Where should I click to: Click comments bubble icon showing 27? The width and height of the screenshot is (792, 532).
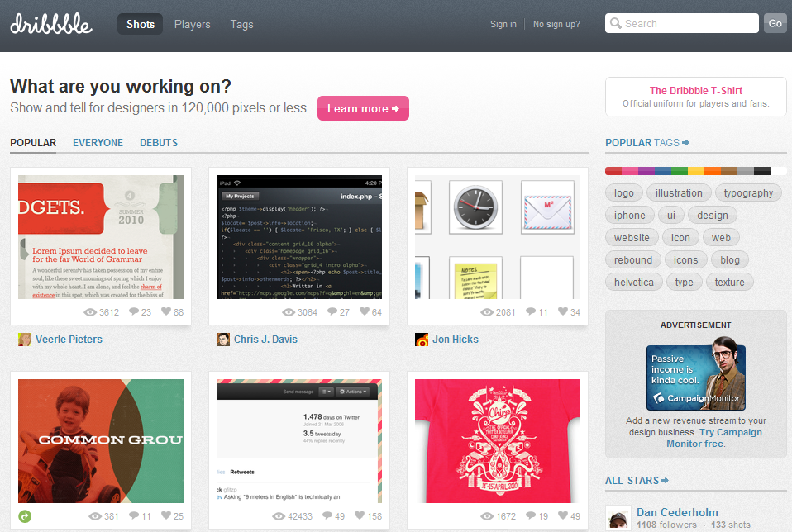click(332, 311)
